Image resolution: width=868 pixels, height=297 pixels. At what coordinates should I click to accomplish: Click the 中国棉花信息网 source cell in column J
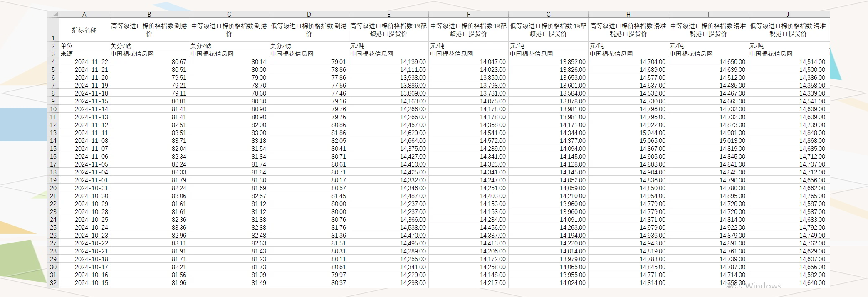coord(788,54)
